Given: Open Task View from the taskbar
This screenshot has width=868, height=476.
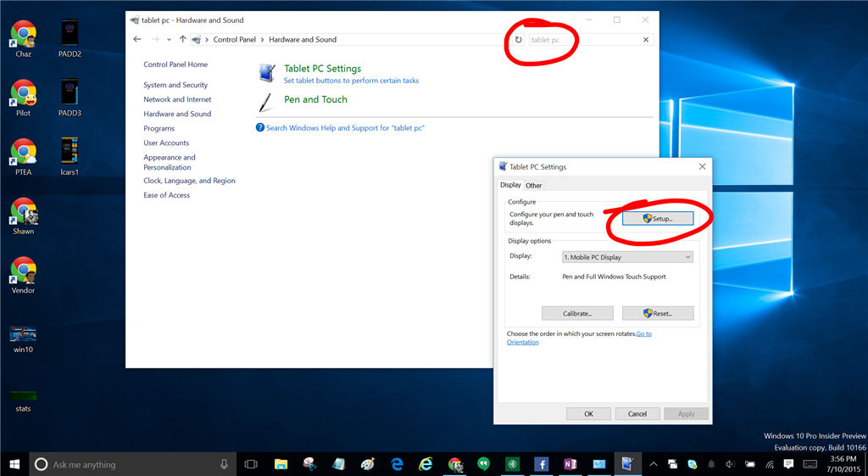Looking at the screenshot, I should point(251,464).
